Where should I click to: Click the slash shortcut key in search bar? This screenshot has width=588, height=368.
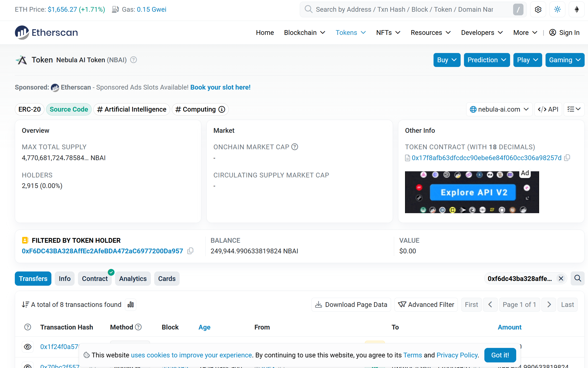coord(518,9)
